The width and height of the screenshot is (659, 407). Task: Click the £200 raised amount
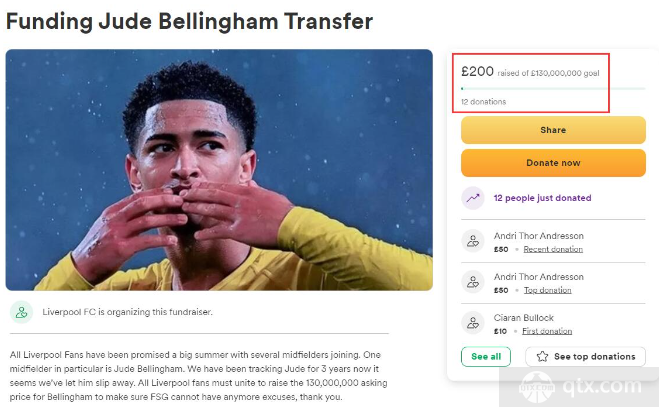coord(477,71)
